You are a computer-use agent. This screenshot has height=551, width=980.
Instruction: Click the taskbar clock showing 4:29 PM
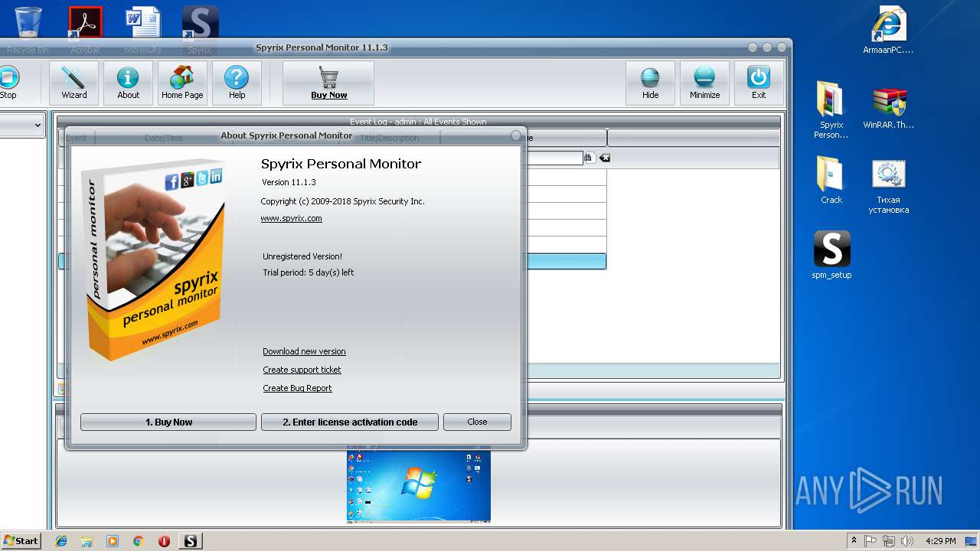940,541
